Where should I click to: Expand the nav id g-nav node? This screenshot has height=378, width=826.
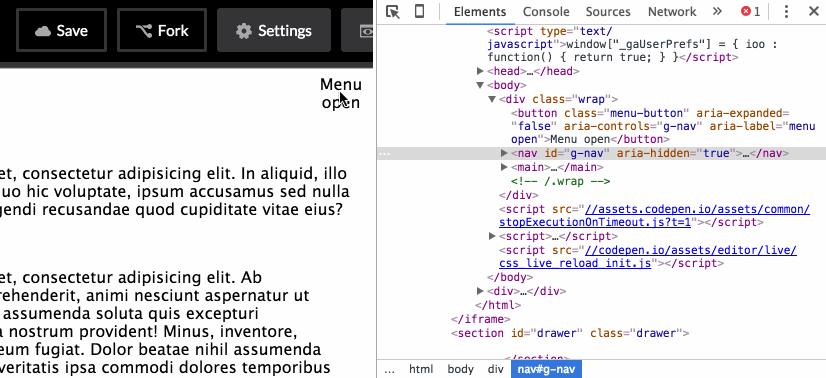(x=504, y=153)
